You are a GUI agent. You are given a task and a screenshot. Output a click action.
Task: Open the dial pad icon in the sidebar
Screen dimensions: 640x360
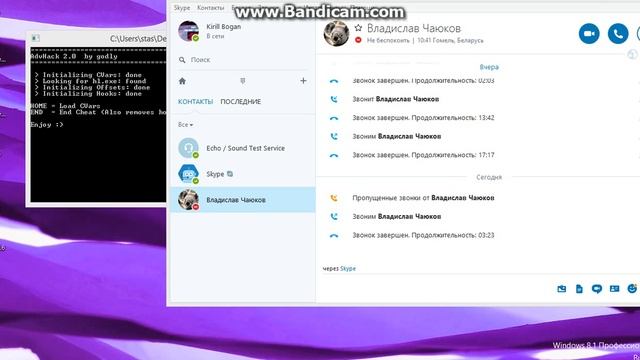coord(242,81)
